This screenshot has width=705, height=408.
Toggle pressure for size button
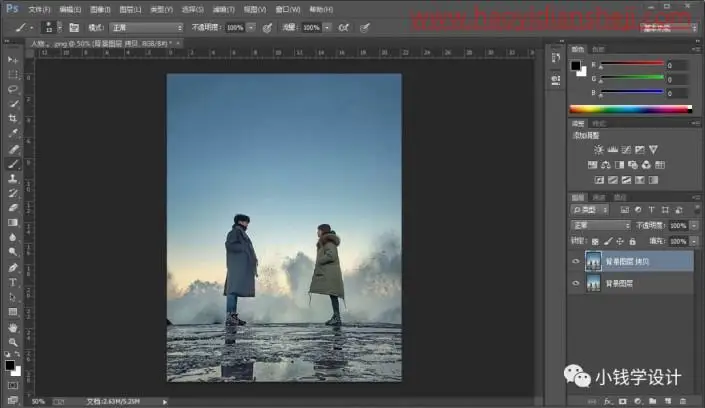pyautogui.click(x=365, y=27)
